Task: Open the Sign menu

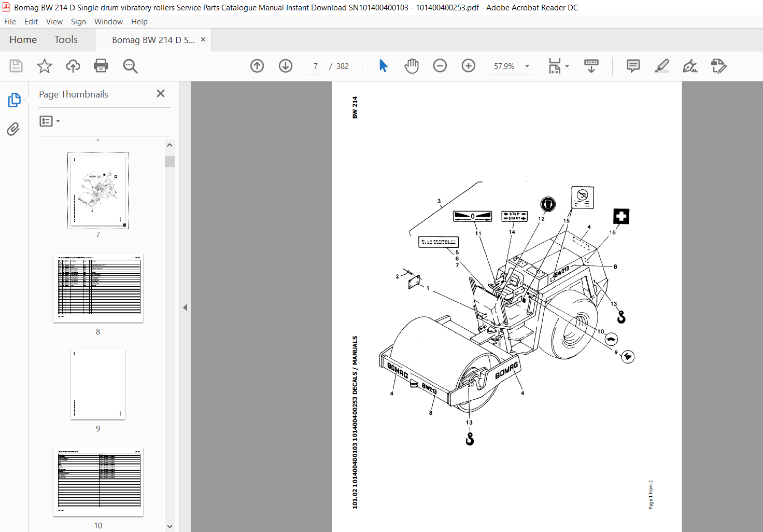Action: [78, 22]
